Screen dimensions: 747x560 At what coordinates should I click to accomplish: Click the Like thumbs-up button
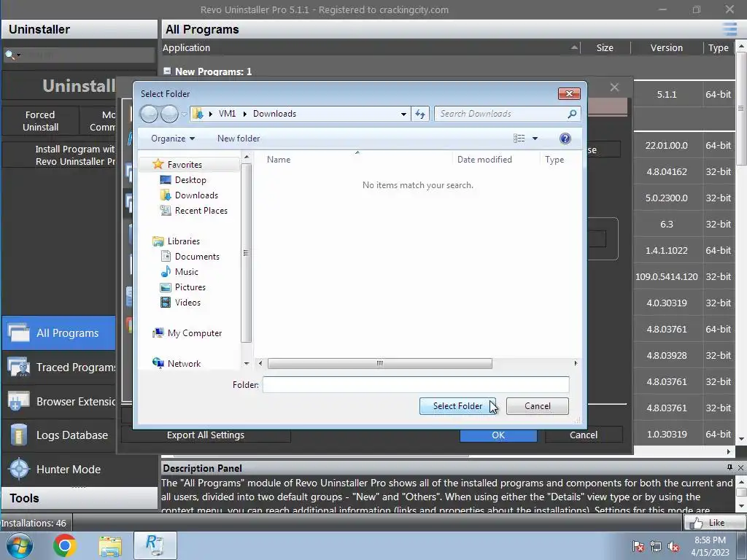click(x=715, y=523)
